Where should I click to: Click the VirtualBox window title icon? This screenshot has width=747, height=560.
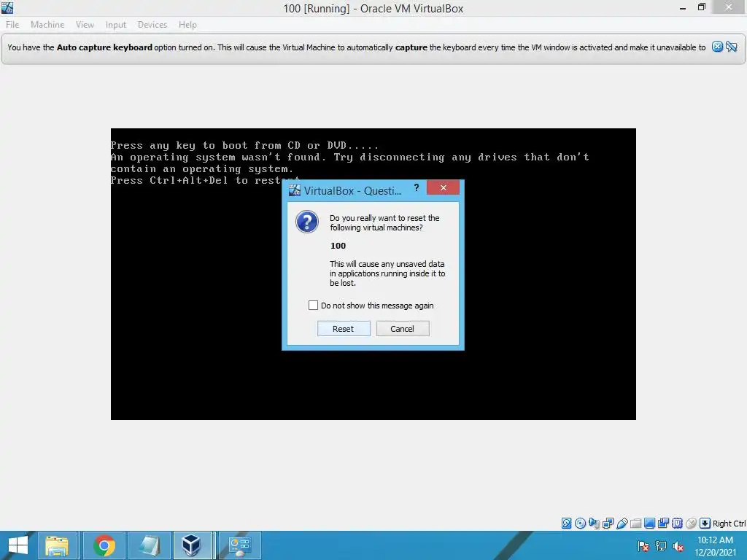7,7
